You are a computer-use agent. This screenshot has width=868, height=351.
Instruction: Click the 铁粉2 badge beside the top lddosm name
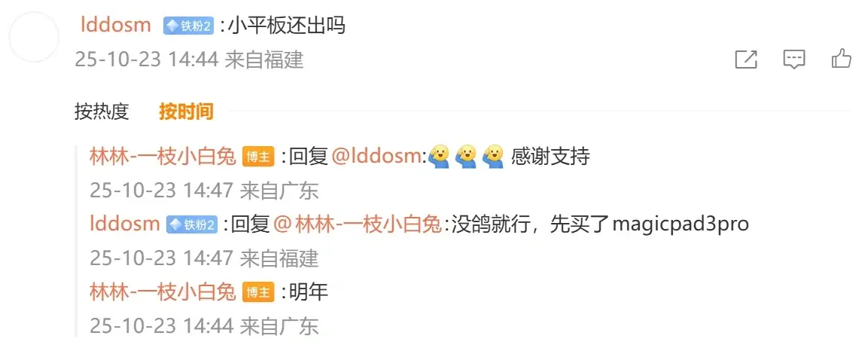tap(188, 26)
